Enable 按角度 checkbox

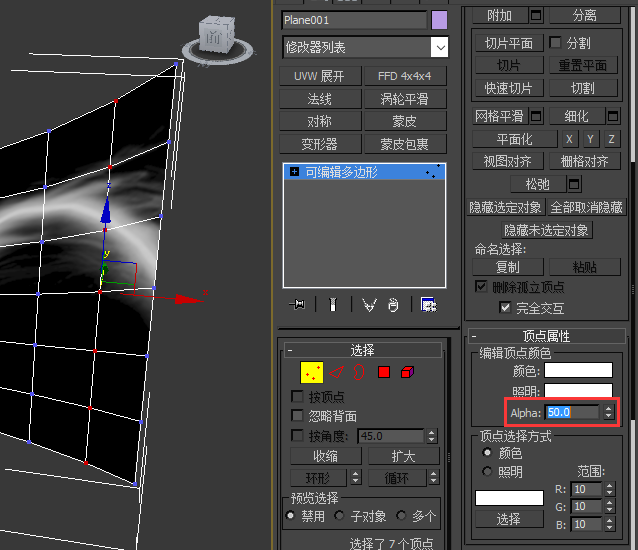coord(297,436)
